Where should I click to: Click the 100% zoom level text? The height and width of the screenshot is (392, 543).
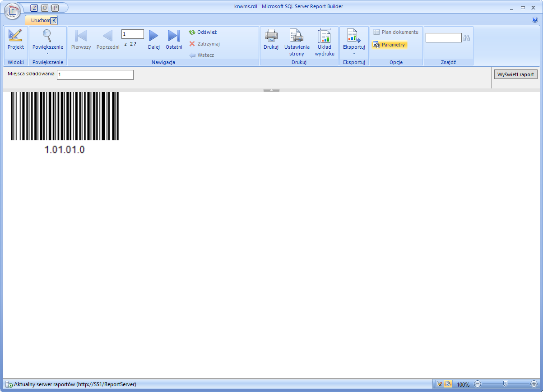coord(463,385)
